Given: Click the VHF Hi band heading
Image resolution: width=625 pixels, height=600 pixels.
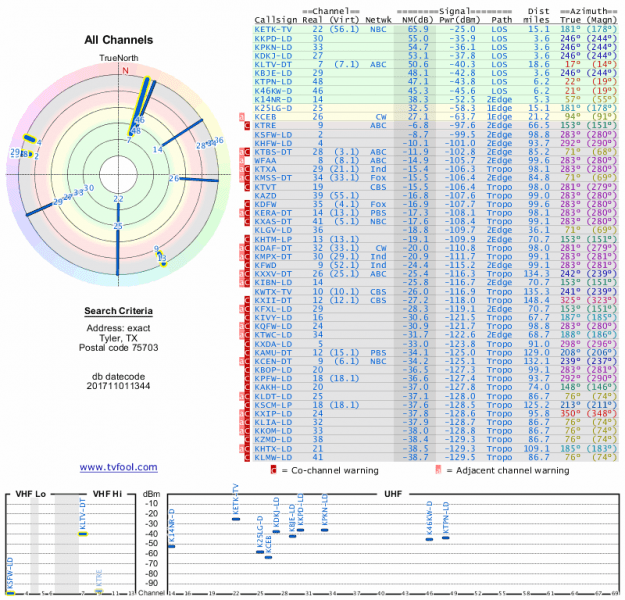Looking at the screenshot, I should tap(107, 494).
